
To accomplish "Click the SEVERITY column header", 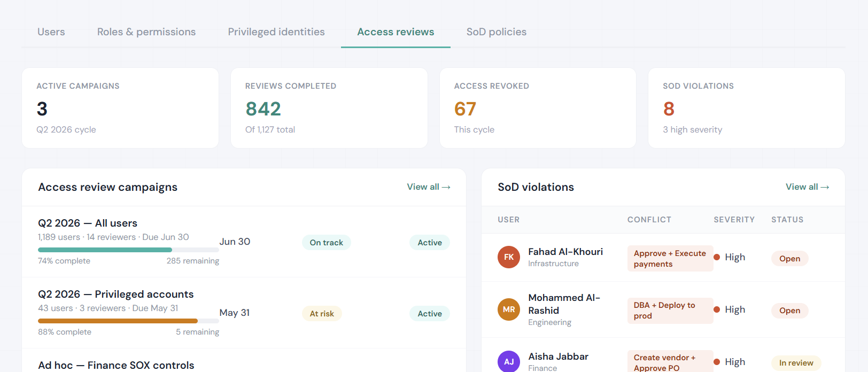I will coord(734,220).
